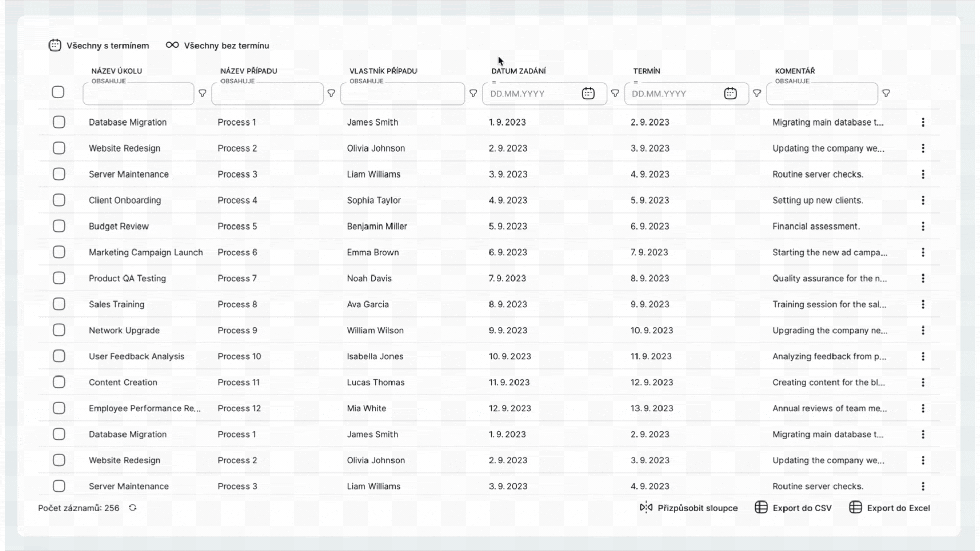Open the filter operator menu for Termín column
The width and height of the screenshot is (980, 551).
757,94
